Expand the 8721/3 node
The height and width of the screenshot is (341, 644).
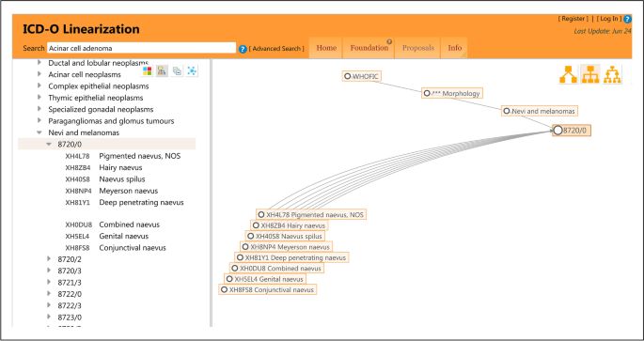[x=49, y=283]
